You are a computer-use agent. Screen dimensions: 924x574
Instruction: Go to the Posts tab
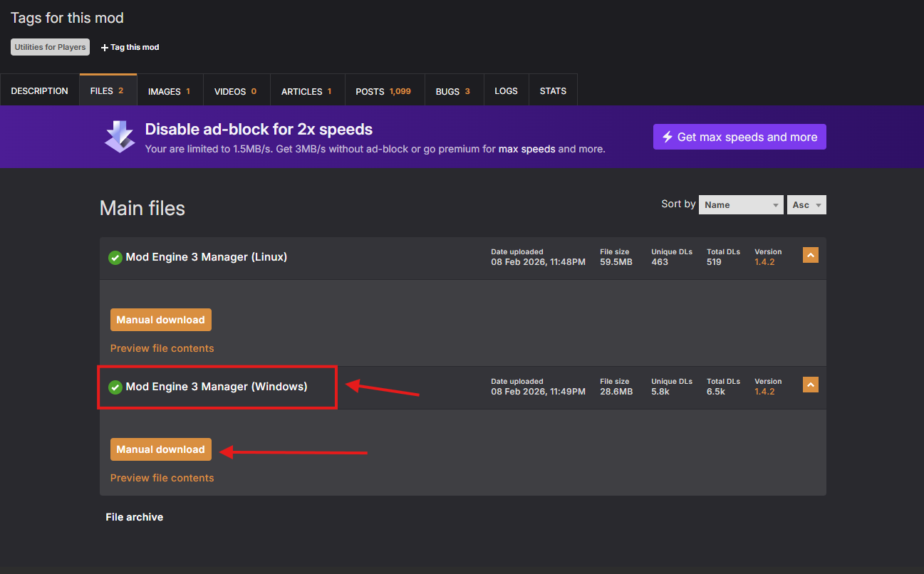coord(384,91)
